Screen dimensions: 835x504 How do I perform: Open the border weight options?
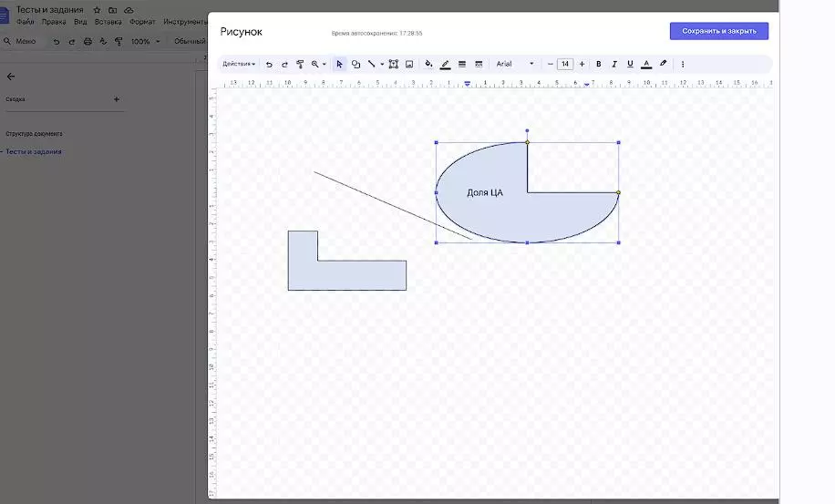point(462,65)
